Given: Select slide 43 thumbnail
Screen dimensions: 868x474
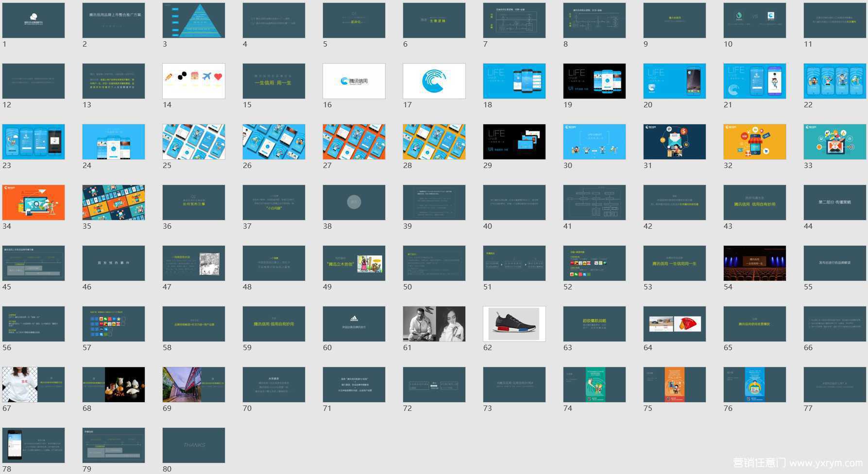Looking at the screenshot, I should pos(755,203).
